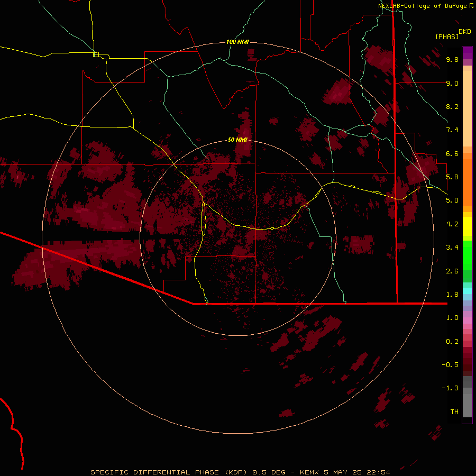Click the 1.8 color scale label
This screenshot has height=476, width=476.
[x=452, y=295]
